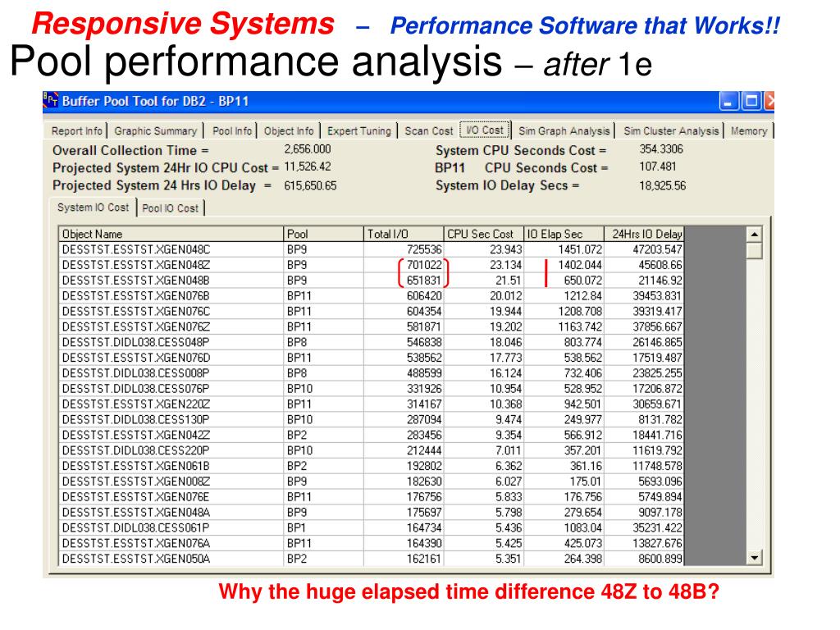Image resolution: width=840 pixels, height=630 pixels.
Task: Maximize the Buffer Pool Tool window
Action: [x=751, y=101]
